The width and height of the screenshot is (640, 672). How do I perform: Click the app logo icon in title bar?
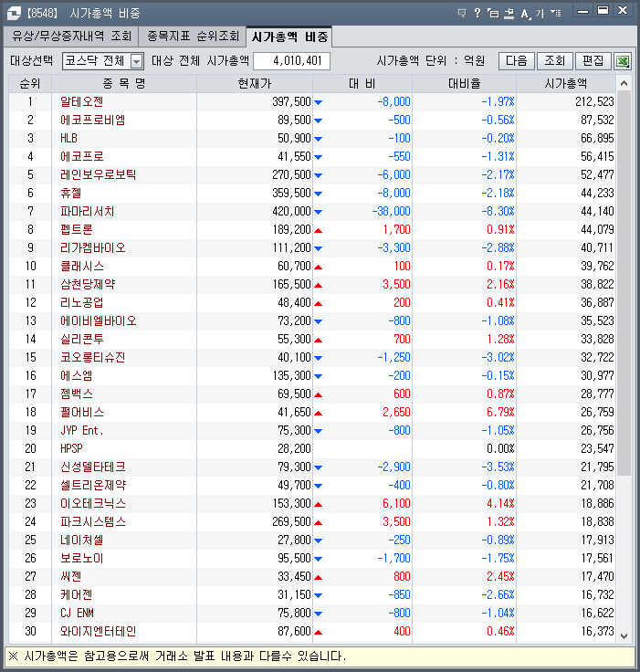(x=14, y=13)
